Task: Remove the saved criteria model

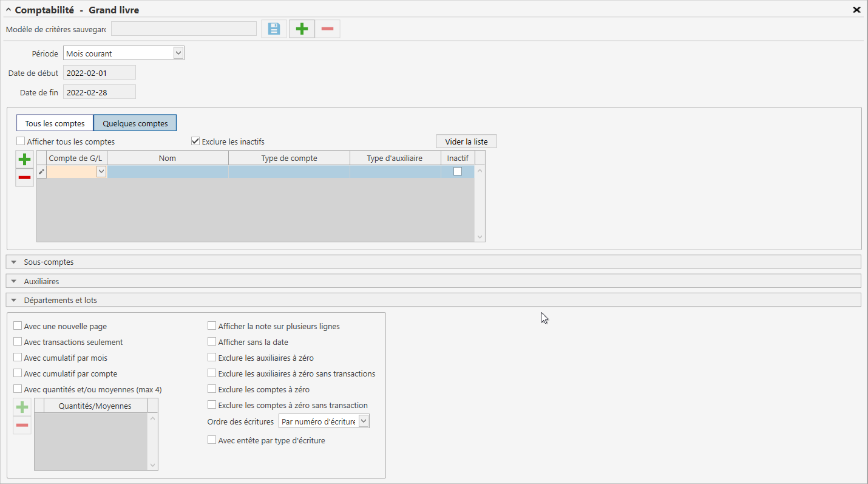Action: click(x=327, y=29)
